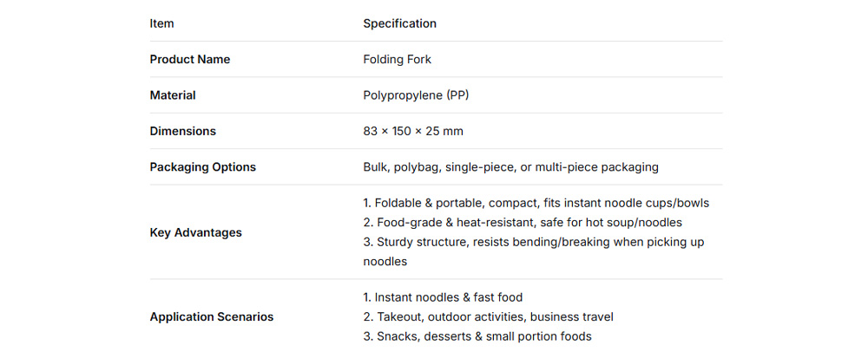868x358 pixels.
Task: Select the 'Material' row label
Action: coord(172,95)
